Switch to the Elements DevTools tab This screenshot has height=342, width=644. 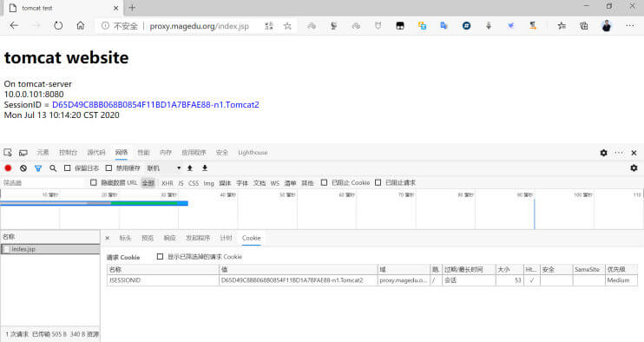pyautogui.click(x=43, y=152)
